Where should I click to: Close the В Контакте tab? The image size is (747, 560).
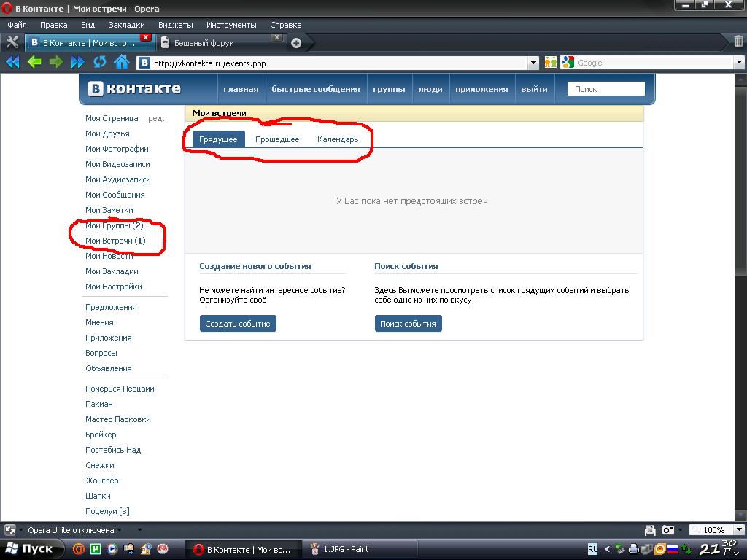(x=146, y=37)
